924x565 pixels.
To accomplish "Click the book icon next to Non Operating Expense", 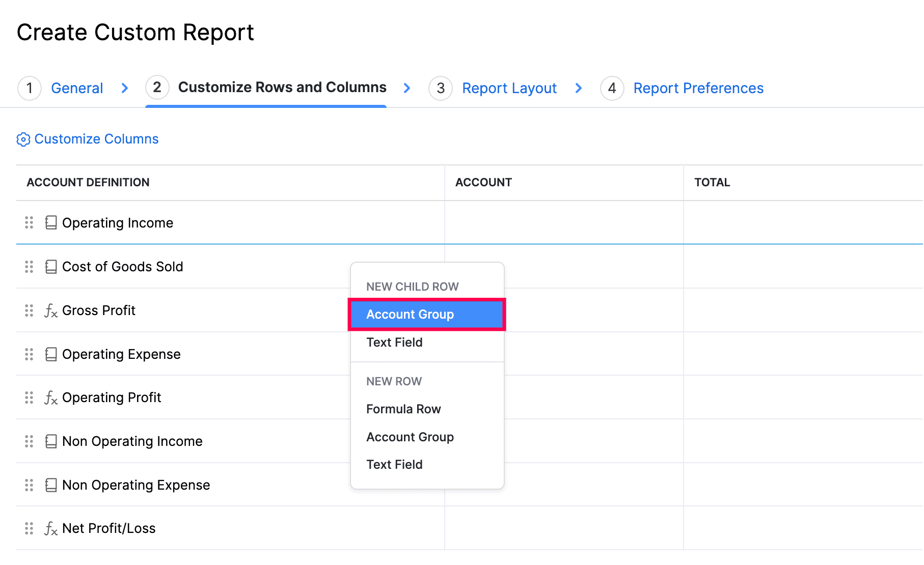I will tap(50, 485).
